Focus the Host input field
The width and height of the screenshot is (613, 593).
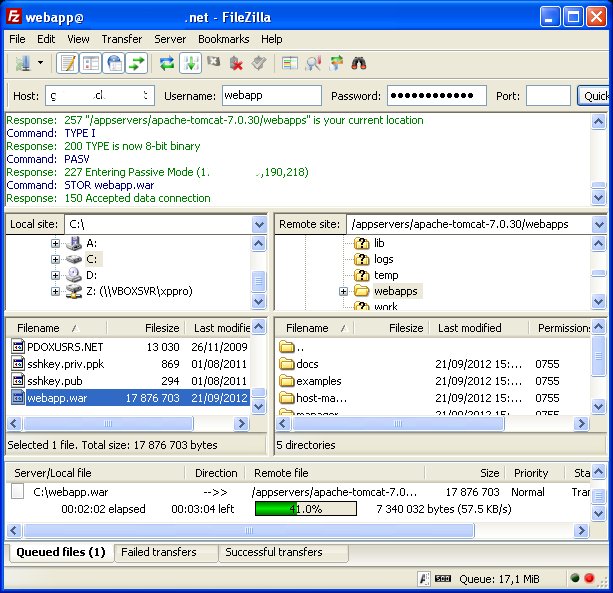click(x=100, y=96)
